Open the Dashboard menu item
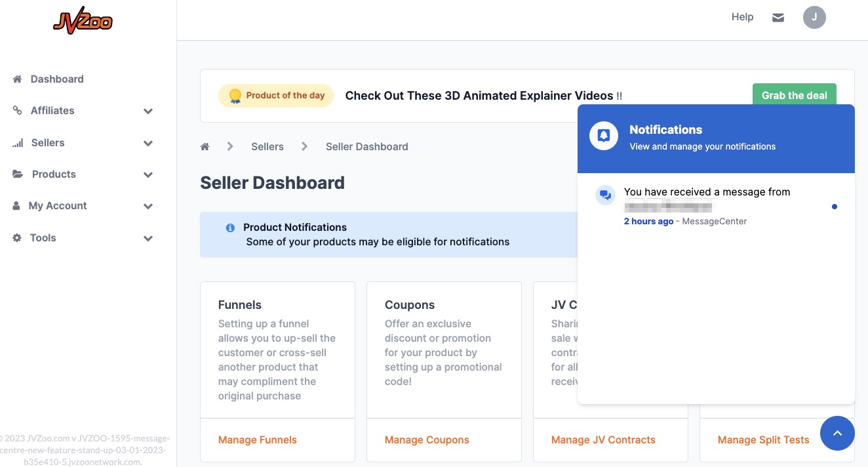This screenshot has height=467, width=868. 57,79
